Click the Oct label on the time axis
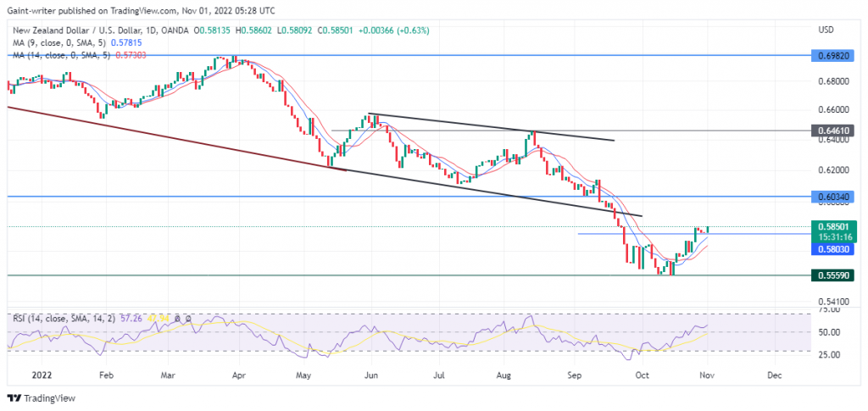The height and width of the screenshot is (411, 868). (x=643, y=375)
